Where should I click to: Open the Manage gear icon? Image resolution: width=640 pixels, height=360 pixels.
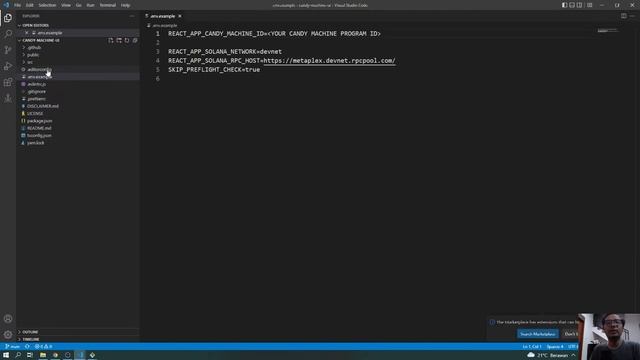click(x=8, y=335)
